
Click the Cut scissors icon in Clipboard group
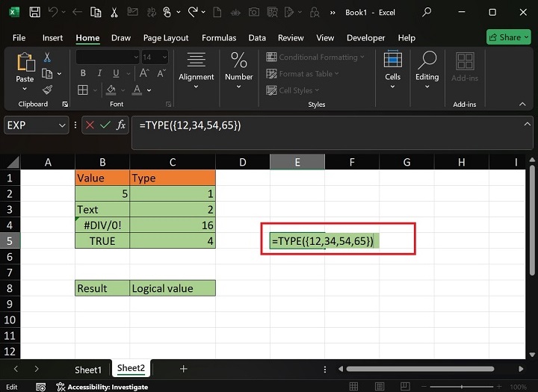pos(47,57)
